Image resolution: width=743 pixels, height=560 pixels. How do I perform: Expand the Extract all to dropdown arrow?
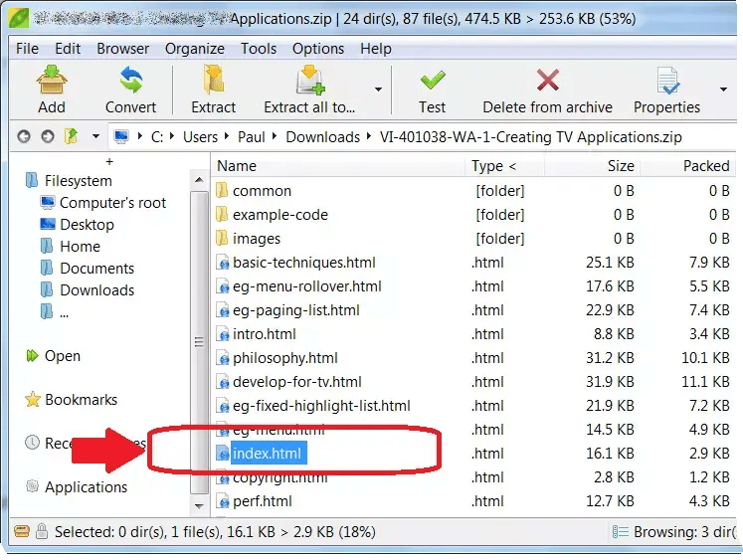pos(378,89)
